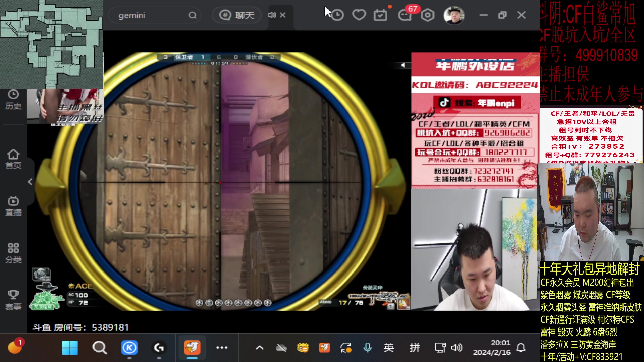Open messages icon with 67 badge
The height and width of the screenshot is (362, 644).
(x=405, y=15)
